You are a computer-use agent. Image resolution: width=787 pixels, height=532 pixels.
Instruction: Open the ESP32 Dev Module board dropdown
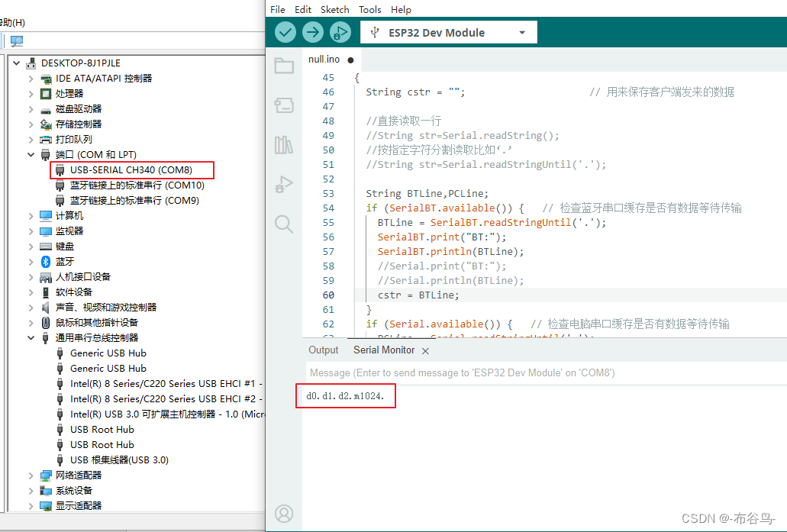(449, 32)
